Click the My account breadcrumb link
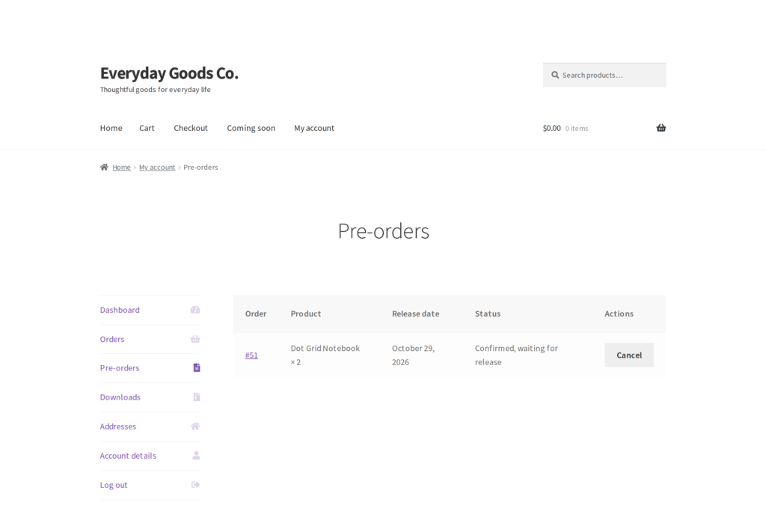Screen dimensions: 766x532 click(157, 167)
